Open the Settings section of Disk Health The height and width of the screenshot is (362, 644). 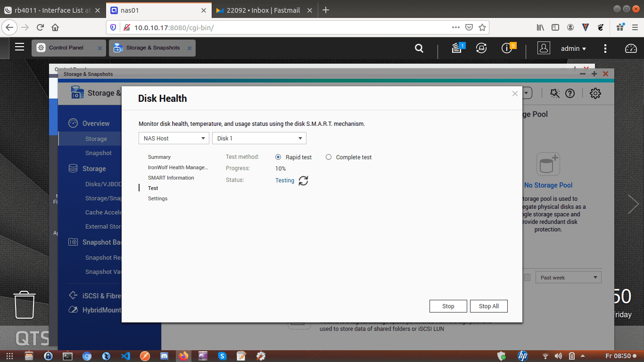coord(157,198)
